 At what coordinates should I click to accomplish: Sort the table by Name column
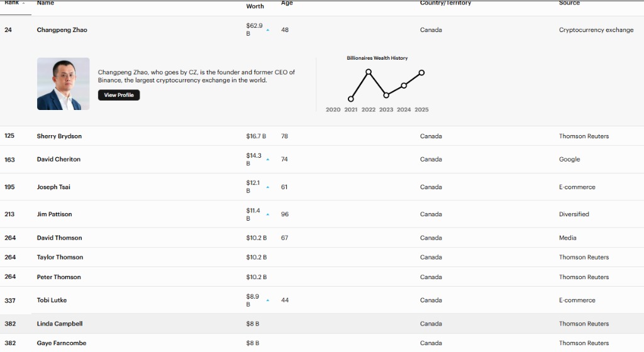tap(45, 3)
